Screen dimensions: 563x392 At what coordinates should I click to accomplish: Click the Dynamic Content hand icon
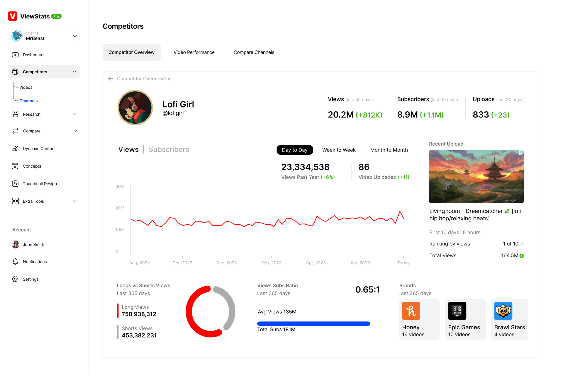click(15, 149)
